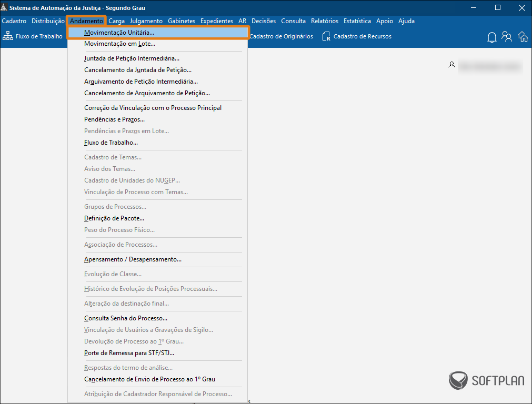This screenshot has width=532, height=404.
Task: Click Apensamento / Desapensamento entry
Action: (133, 259)
